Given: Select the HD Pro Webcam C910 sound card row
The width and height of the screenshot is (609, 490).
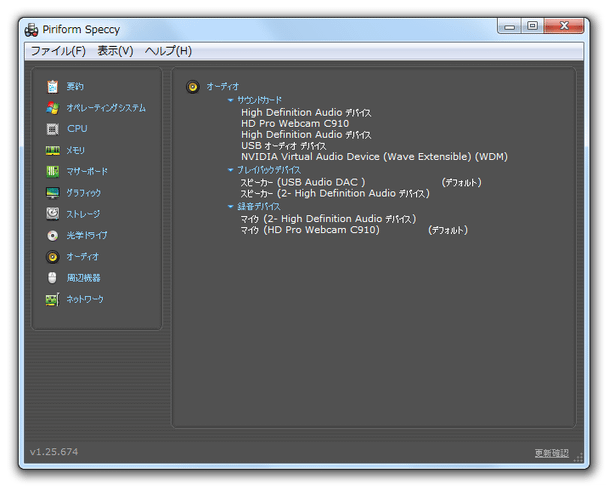Looking at the screenshot, I should click(x=295, y=123).
